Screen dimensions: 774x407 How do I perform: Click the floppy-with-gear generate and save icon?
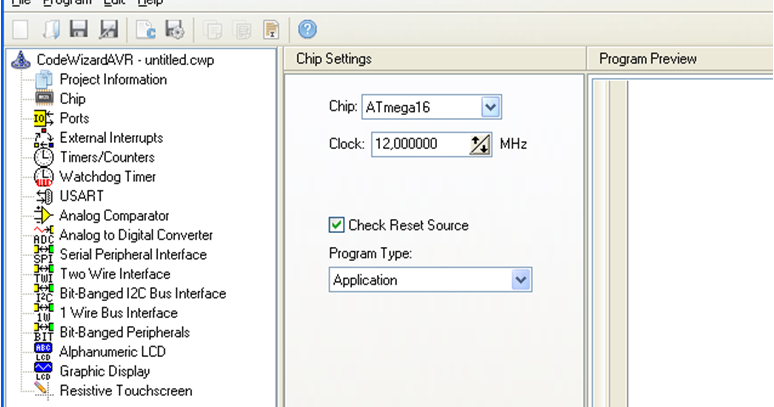pos(175,29)
